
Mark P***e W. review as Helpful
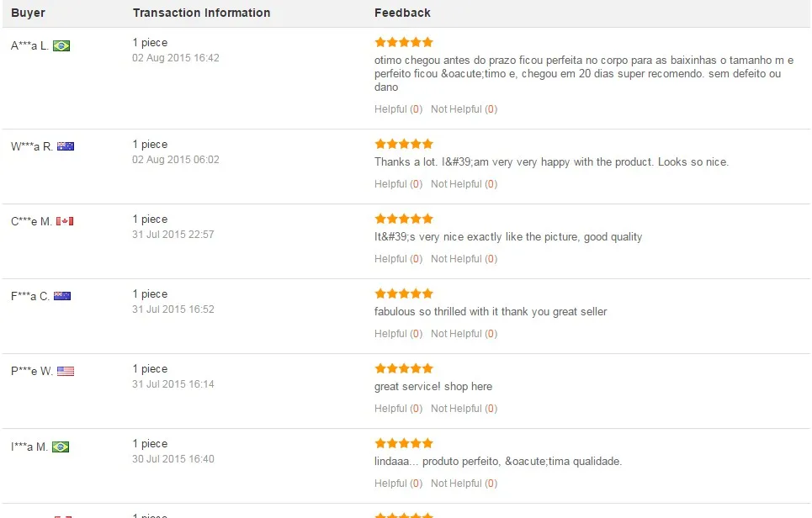(x=398, y=409)
